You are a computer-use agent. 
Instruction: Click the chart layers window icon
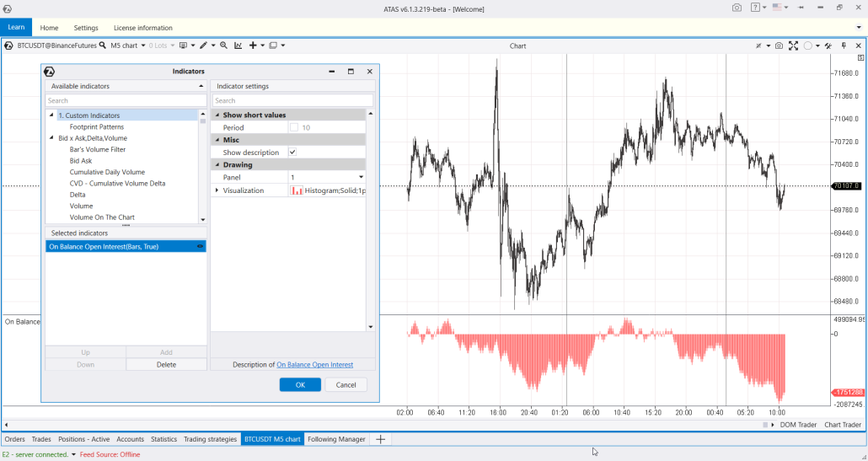273,46
